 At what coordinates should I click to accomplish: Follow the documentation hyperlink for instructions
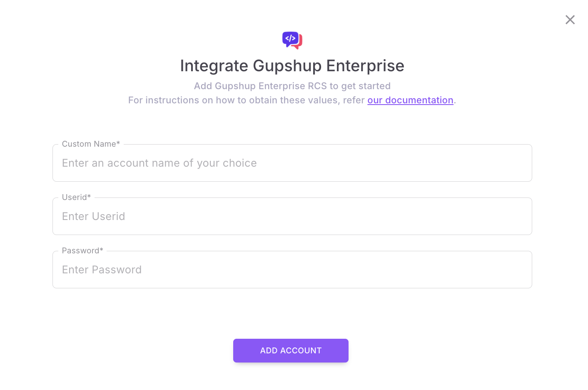(x=410, y=100)
